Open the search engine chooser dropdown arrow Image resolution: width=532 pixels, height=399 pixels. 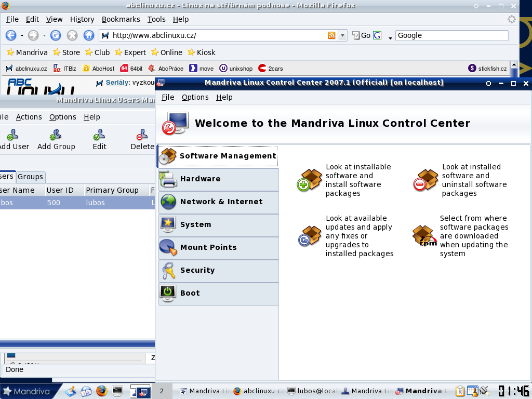(390, 38)
